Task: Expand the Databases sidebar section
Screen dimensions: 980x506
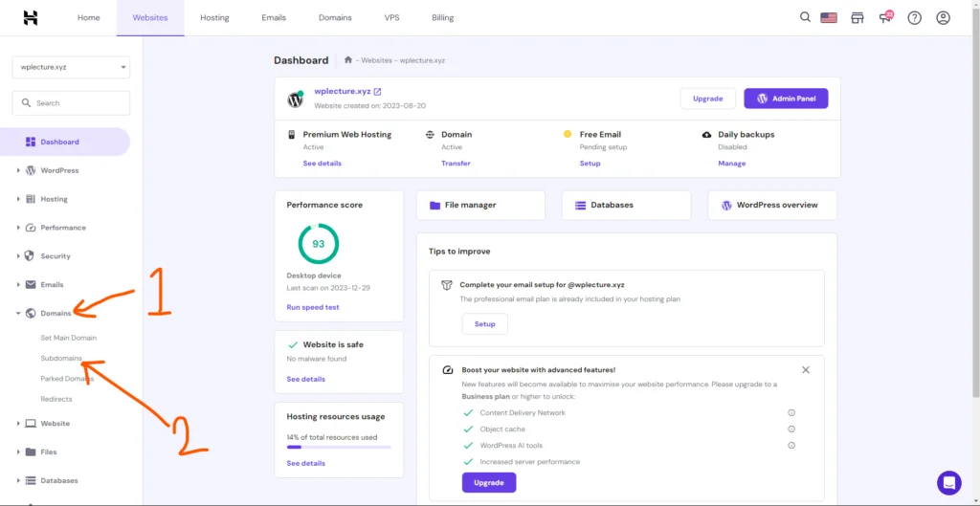Action: [x=18, y=480]
